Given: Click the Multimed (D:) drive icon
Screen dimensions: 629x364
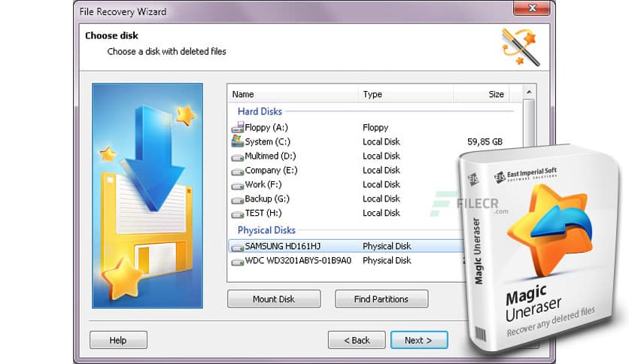Looking at the screenshot, I should (x=238, y=157).
